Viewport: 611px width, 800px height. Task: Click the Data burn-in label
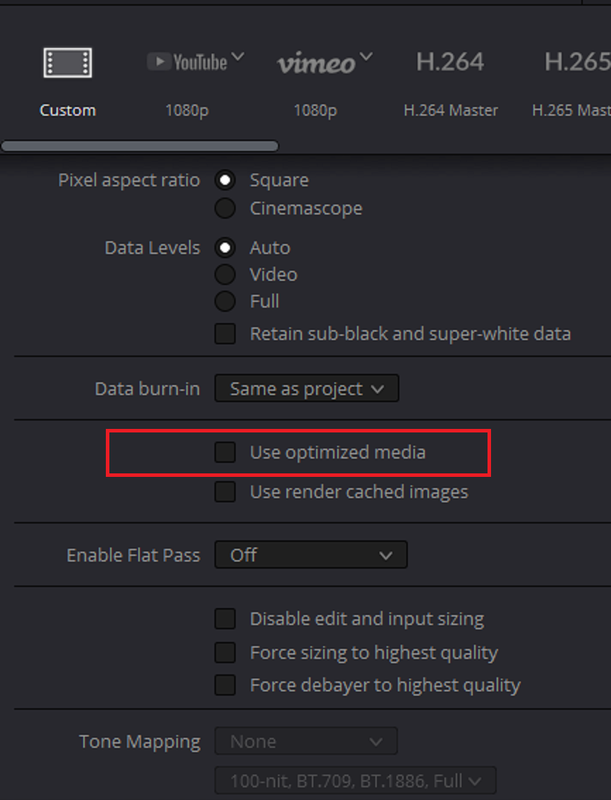(x=147, y=389)
